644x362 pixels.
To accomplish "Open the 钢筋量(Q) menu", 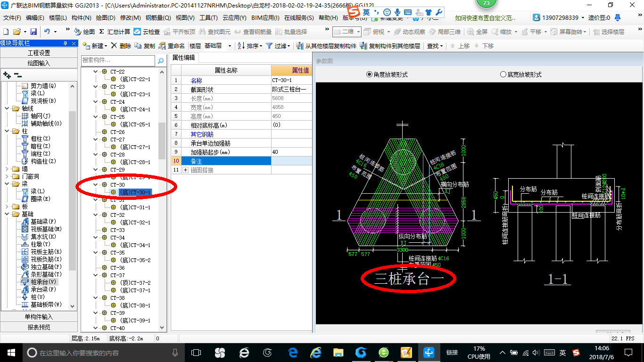I will click(158, 18).
